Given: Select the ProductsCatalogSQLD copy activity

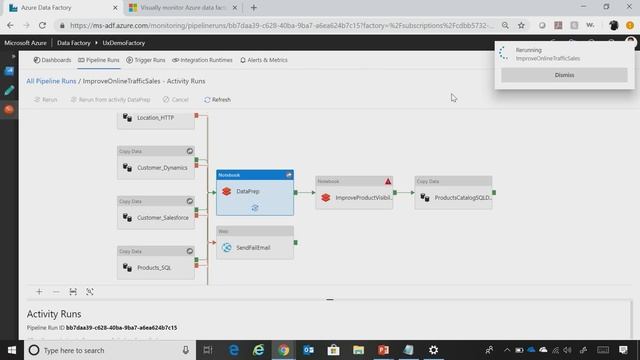Looking at the screenshot, I should [x=453, y=193].
